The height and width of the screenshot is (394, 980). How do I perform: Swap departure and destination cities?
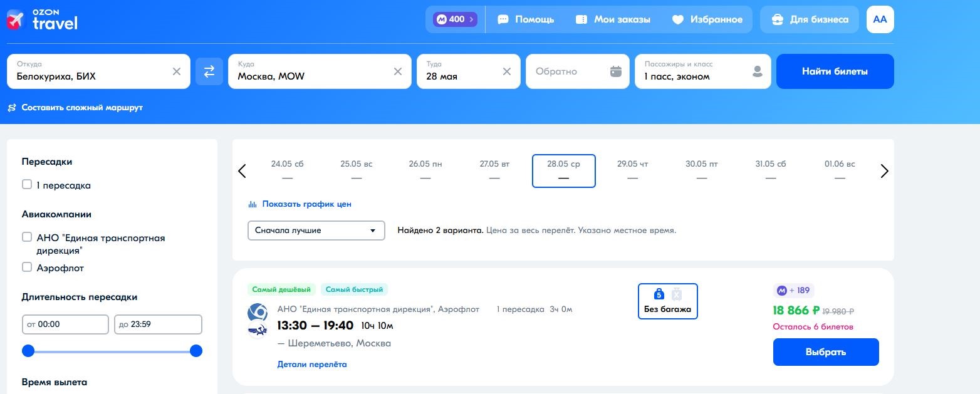209,71
